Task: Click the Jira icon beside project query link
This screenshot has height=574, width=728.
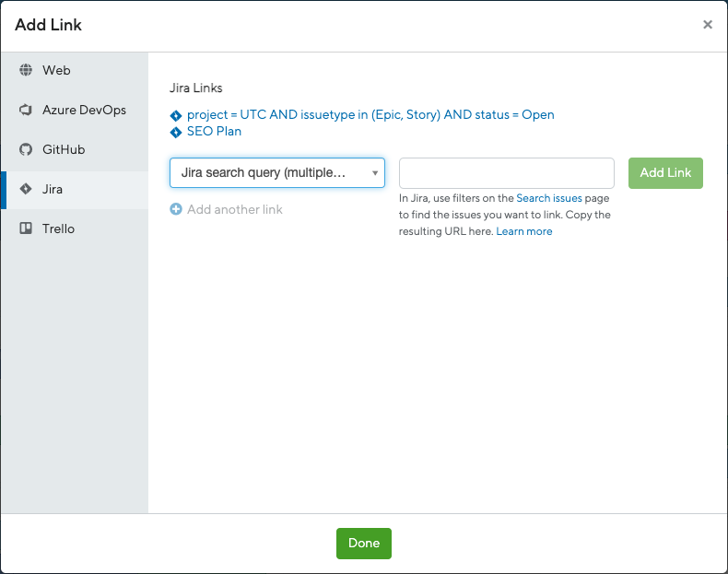Action: (176, 115)
